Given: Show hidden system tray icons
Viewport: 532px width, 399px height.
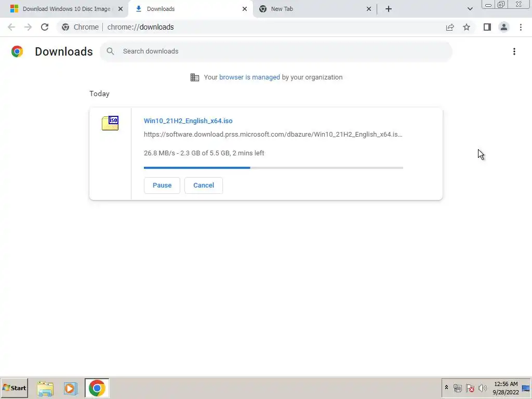Looking at the screenshot, I should click(446, 388).
